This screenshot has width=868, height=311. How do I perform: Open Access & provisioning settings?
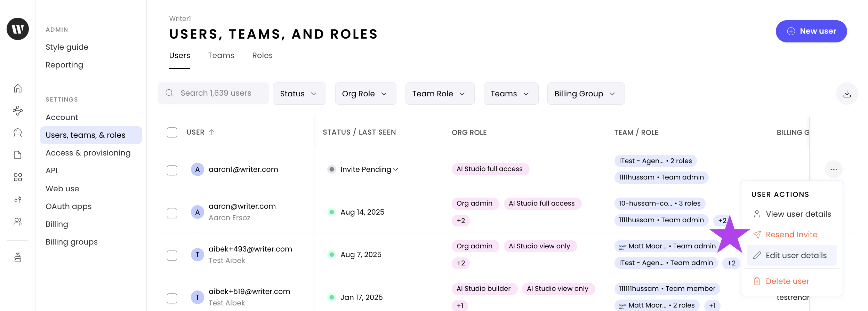pyautogui.click(x=88, y=153)
